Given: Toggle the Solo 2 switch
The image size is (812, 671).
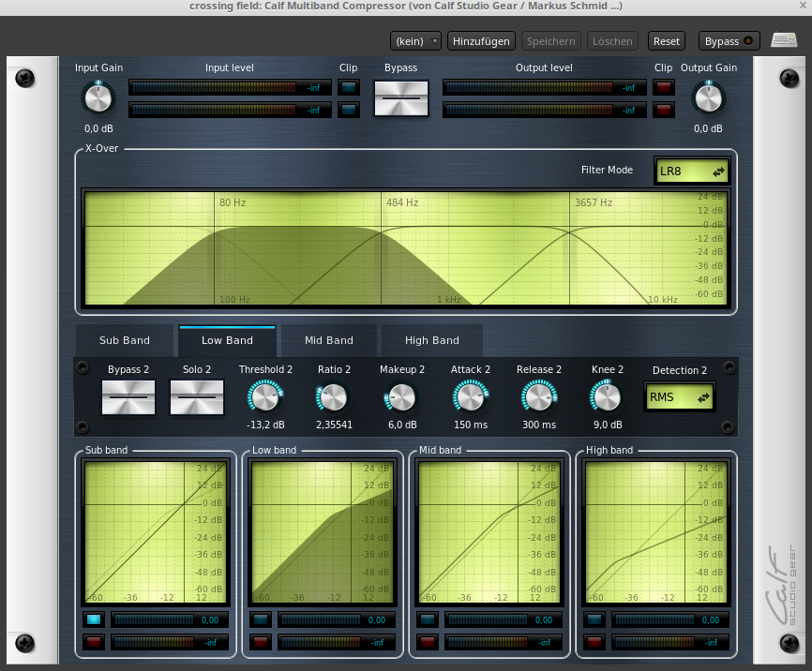Looking at the screenshot, I should point(197,397).
